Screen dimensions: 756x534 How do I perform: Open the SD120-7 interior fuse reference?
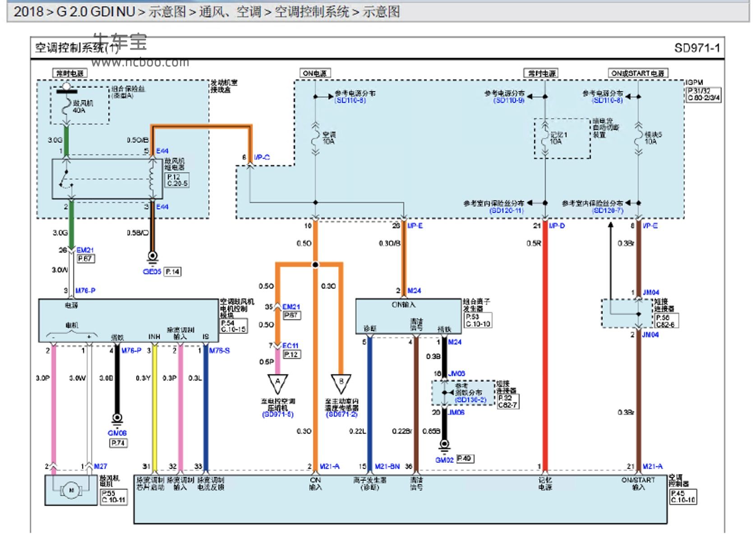coord(608,211)
